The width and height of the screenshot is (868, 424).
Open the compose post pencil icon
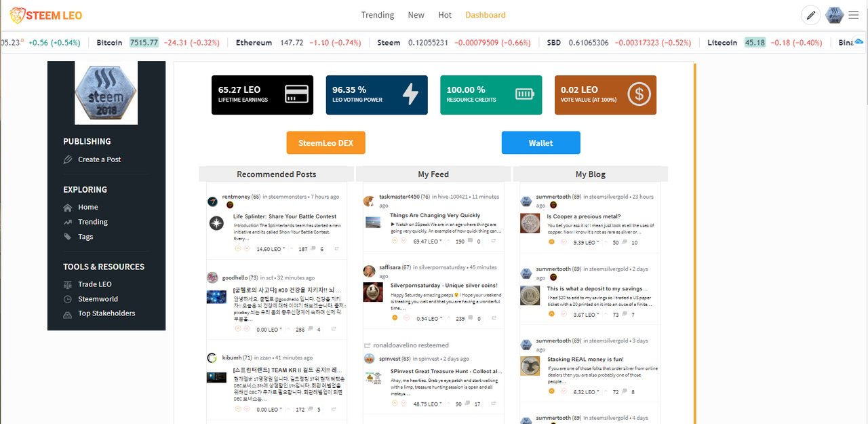810,15
